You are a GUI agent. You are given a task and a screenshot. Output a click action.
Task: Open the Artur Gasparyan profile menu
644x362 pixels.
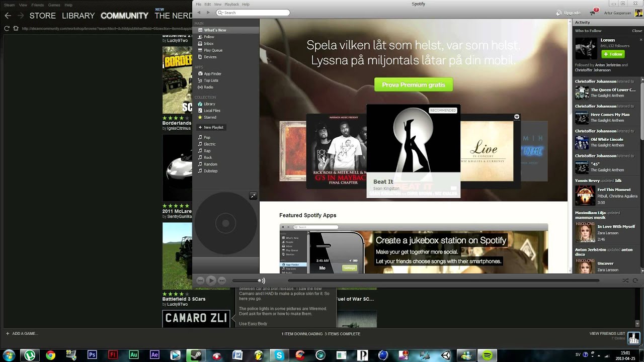623,13
